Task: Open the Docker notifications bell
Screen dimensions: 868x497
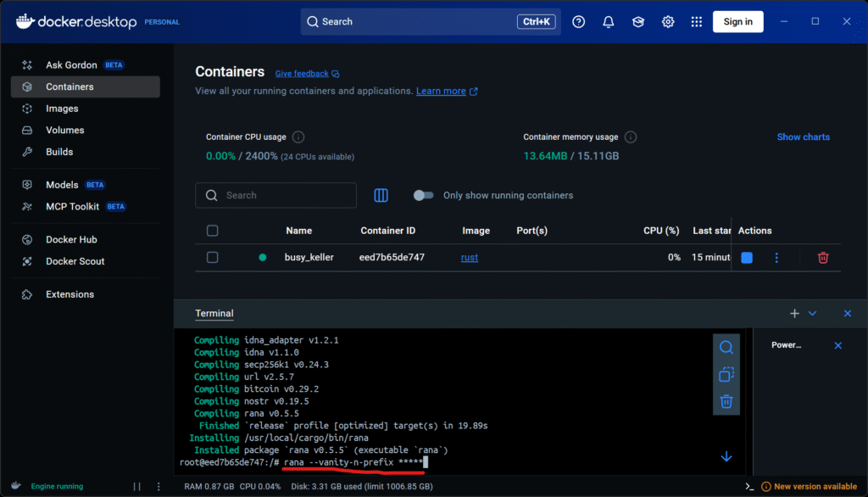Action: coord(609,22)
